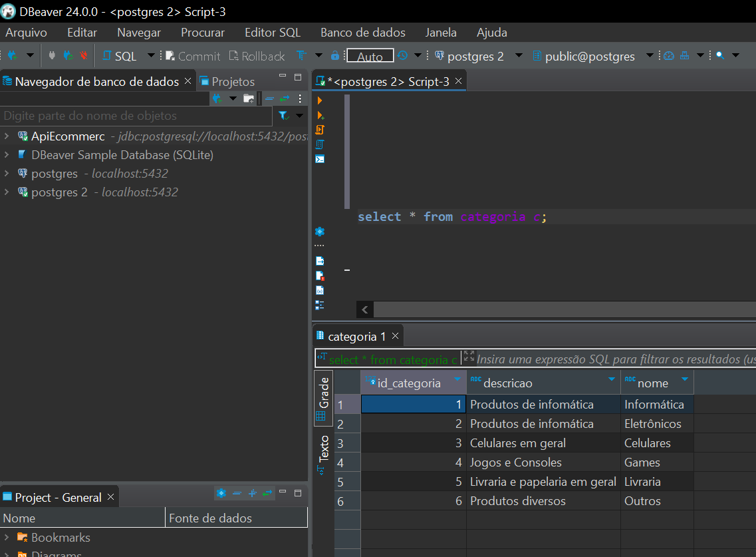
Task: Click the search magnifier icon
Action: pos(720,55)
